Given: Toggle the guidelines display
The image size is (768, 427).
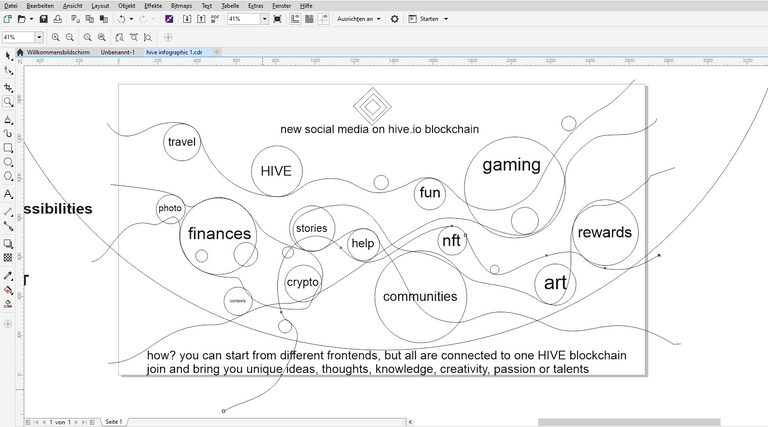Looking at the screenshot, I should (x=323, y=19).
